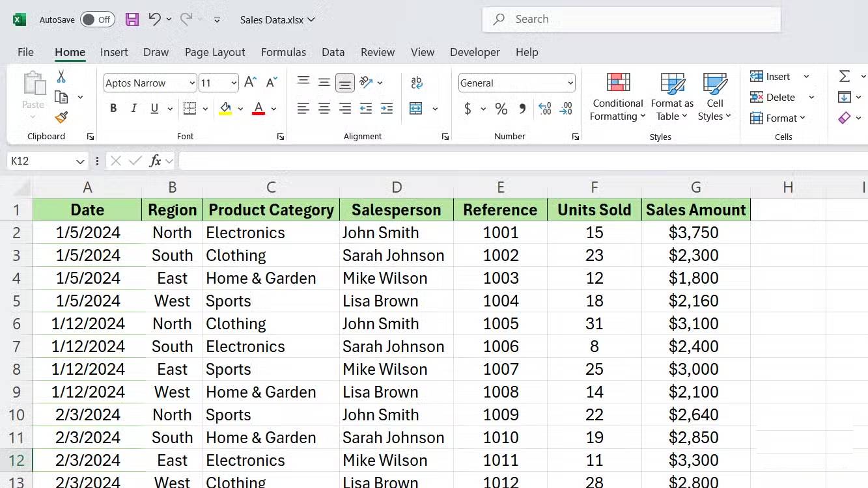Click the Save icon
This screenshot has width=868, height=488.
(132, 19)
